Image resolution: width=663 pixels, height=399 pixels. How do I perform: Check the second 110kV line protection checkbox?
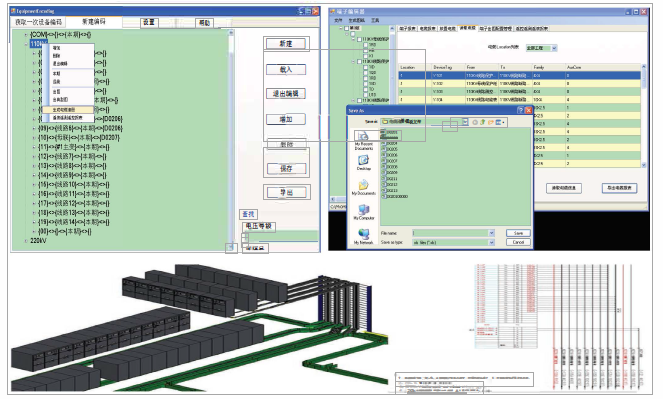(359, 61)
